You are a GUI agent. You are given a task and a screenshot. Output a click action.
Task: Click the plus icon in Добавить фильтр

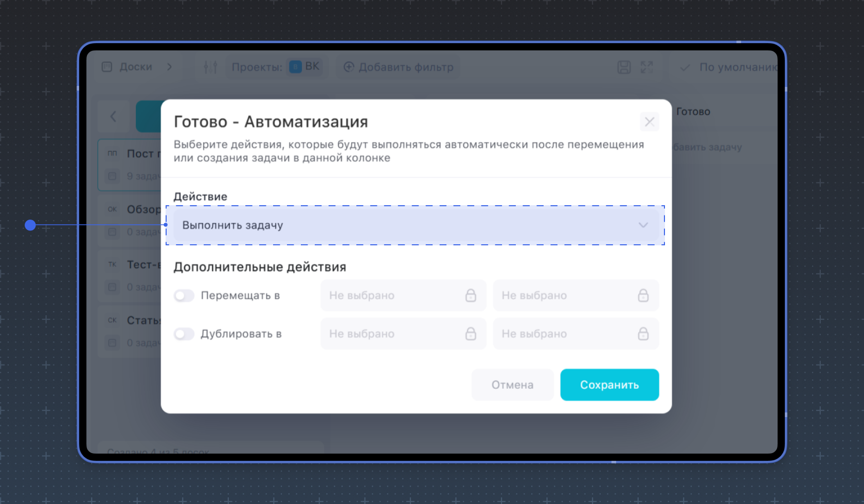click(x=349, y=67)
